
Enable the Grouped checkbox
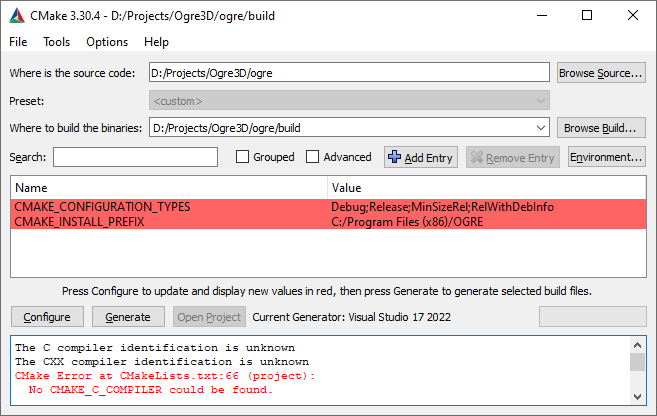pos(242,157)
